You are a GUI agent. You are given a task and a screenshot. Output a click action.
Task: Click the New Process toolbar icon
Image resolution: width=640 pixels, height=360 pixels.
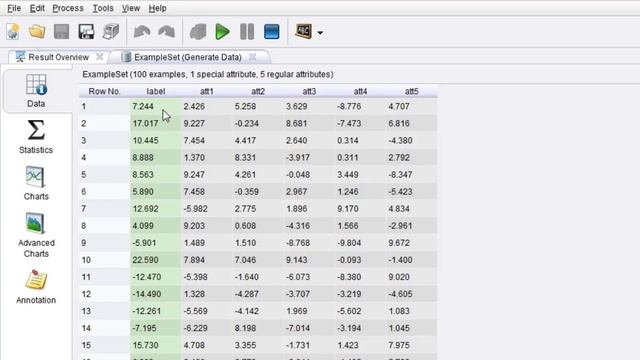[13, 31]
